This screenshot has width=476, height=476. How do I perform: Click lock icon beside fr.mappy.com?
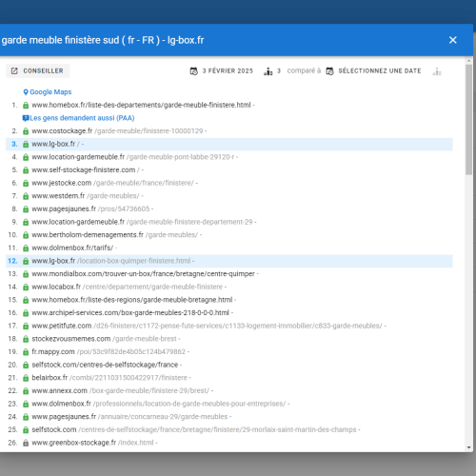[26, 352]
